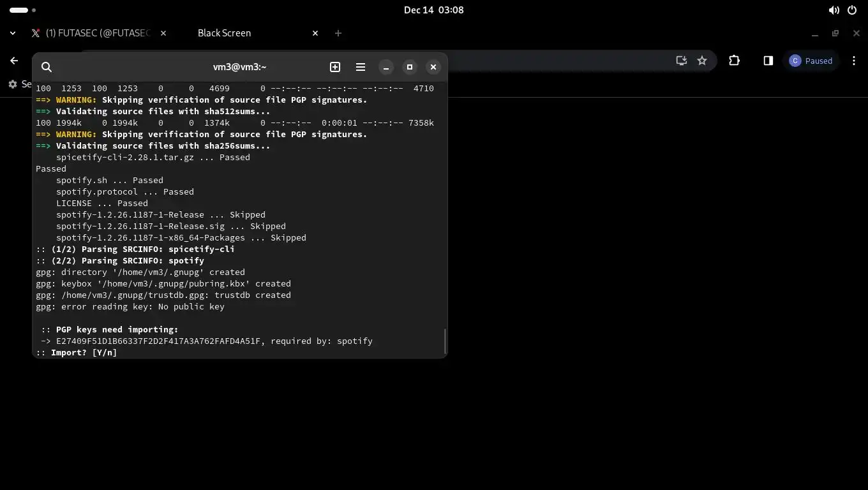Click 'spicetify-cli-2.28.1.tar.gz ... Passed' line

click(x=153, y=157)
